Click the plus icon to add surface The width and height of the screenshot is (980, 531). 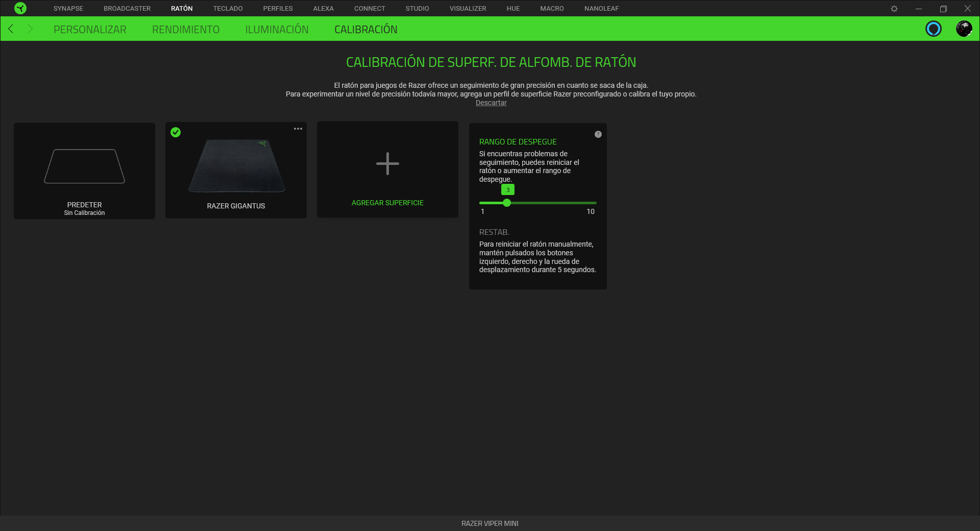[387, 163]
